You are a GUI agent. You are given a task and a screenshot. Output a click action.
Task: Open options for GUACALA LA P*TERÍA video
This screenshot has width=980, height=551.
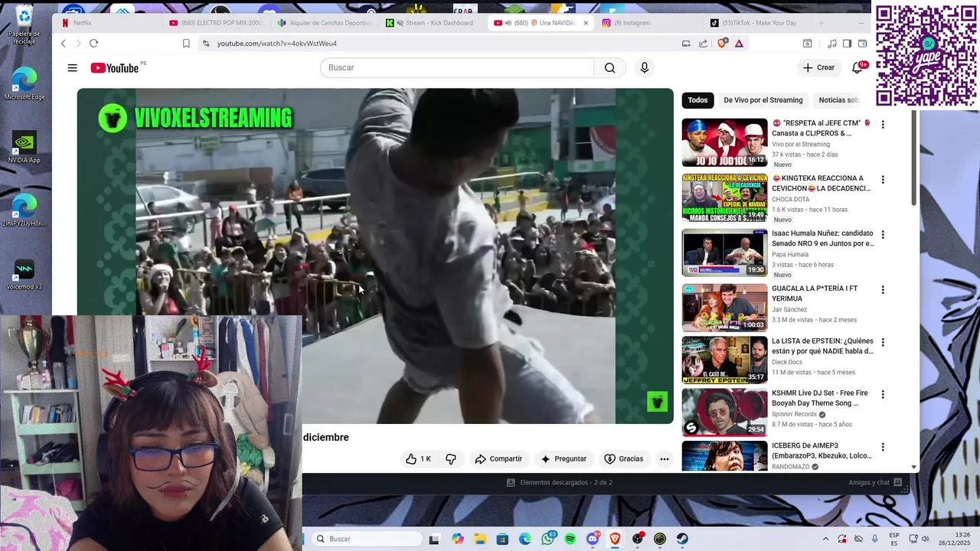coord(883,289)
